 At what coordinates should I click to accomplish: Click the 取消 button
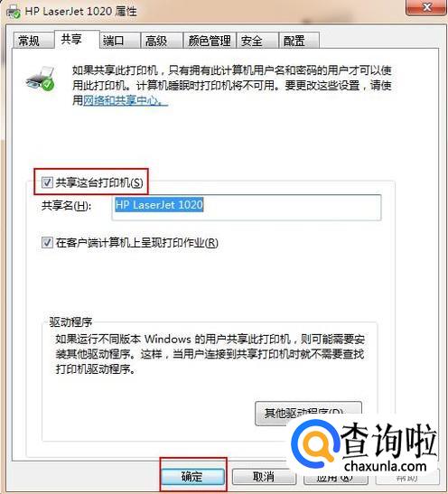(x=264, y=476)
